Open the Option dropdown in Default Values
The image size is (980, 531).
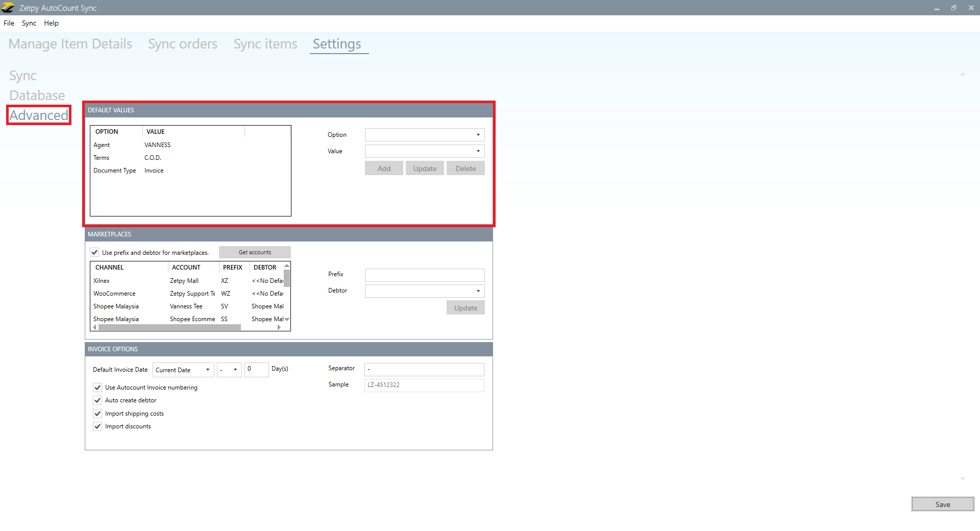pyautogui.click(x=425, y=135)
